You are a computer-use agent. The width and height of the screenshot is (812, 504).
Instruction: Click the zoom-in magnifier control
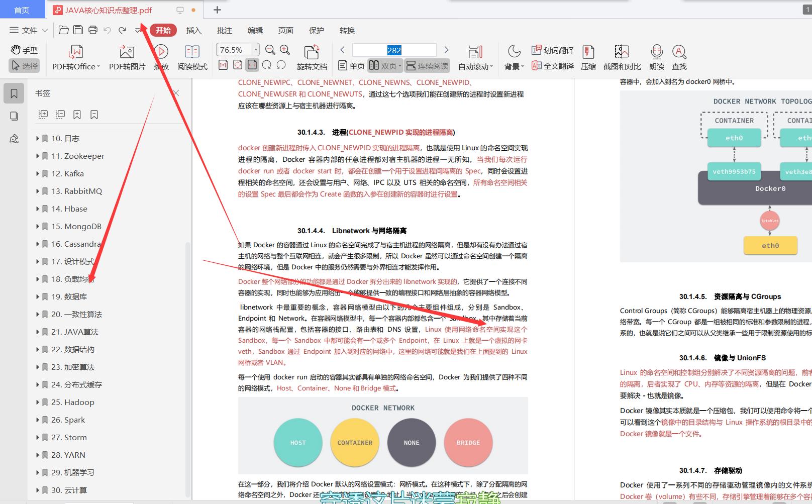click(284, 50)
